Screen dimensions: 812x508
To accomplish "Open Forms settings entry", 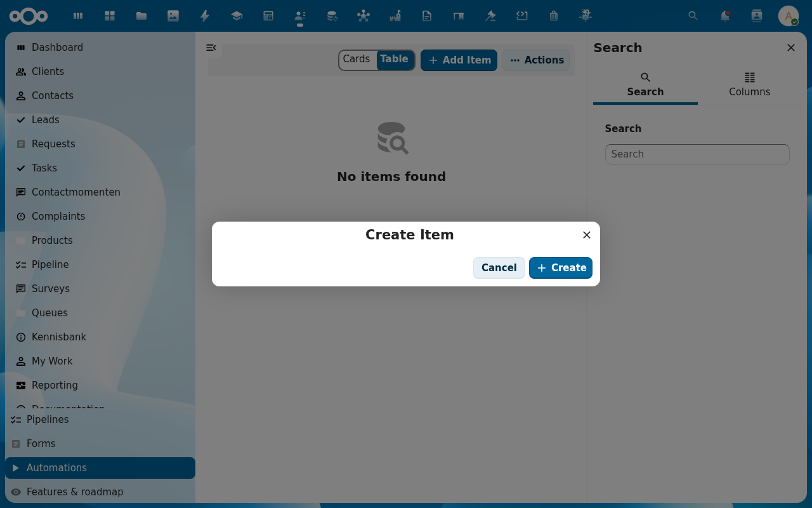I will 100,444.
